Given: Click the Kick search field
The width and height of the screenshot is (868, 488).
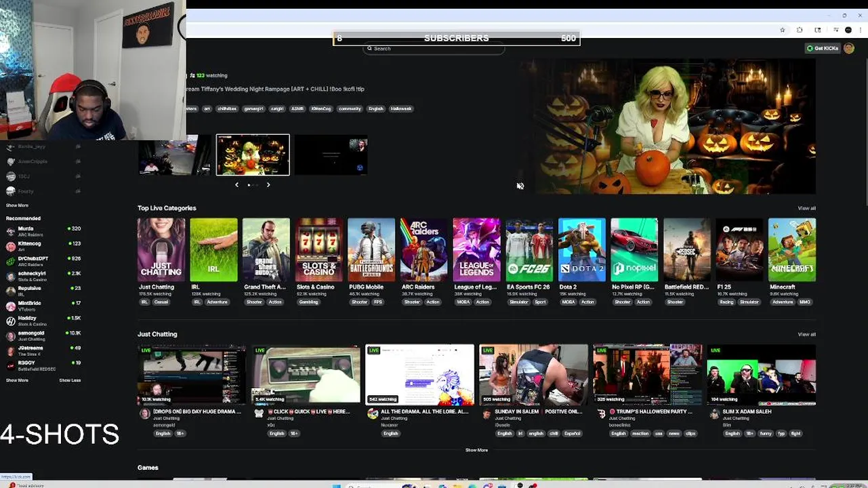Looking at the screenshot, I should point(434,49).
